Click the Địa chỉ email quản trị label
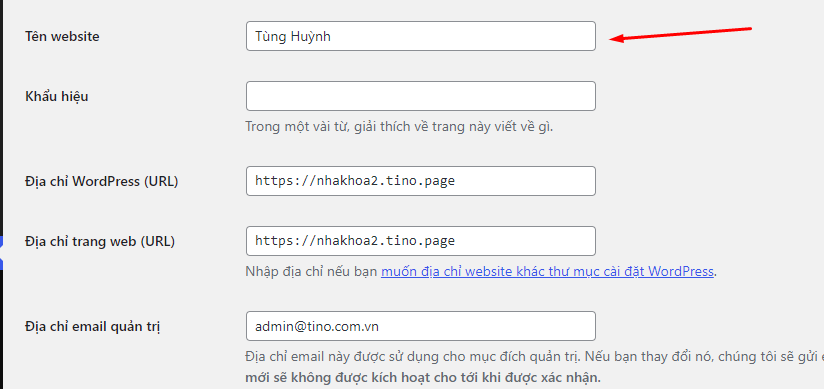The image size is (824, 389). click(92, 327)
